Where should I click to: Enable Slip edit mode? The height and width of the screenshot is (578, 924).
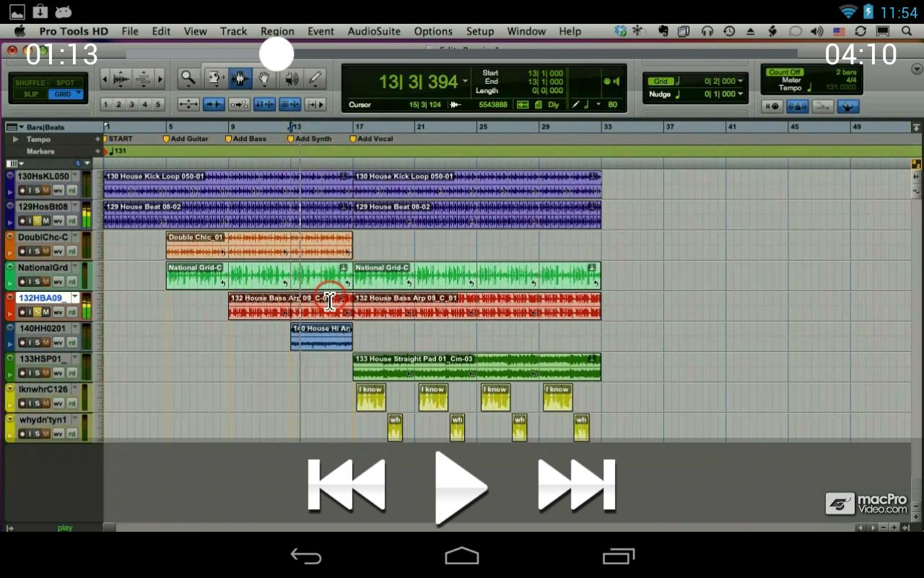coord(30,94)
